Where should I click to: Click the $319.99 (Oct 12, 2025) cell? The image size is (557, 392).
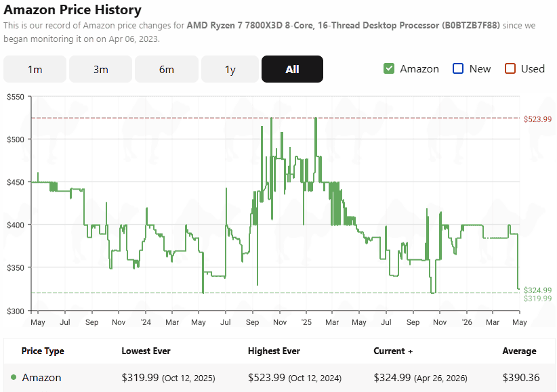pos(168,377)
